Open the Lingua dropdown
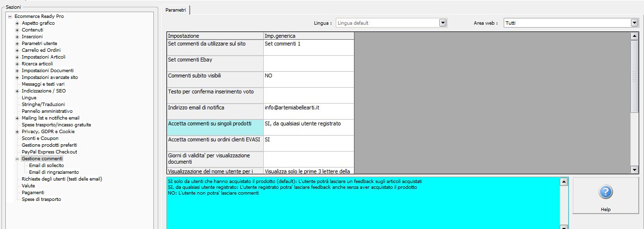This screenshot has height=229, width=644. [442, 23]
